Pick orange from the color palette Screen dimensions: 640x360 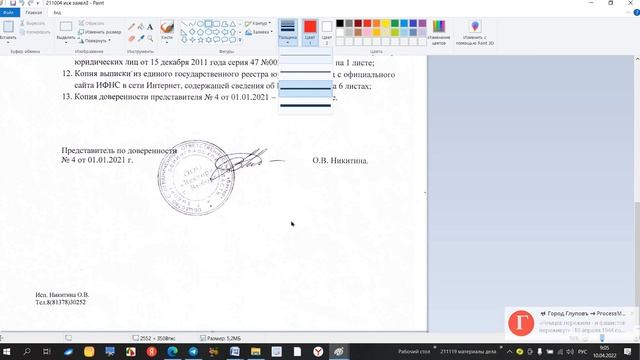click(376, 23)
